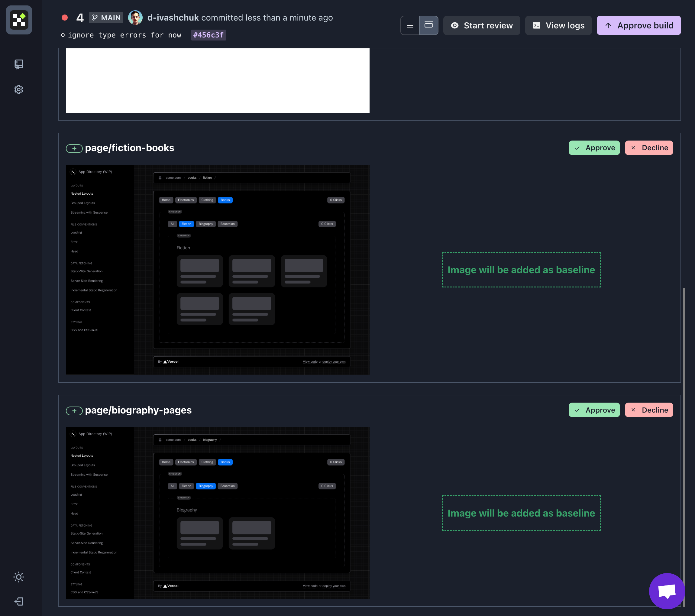Approve the page/fiction-books snapshot
695x616 pixels.
tap(594, 148)
